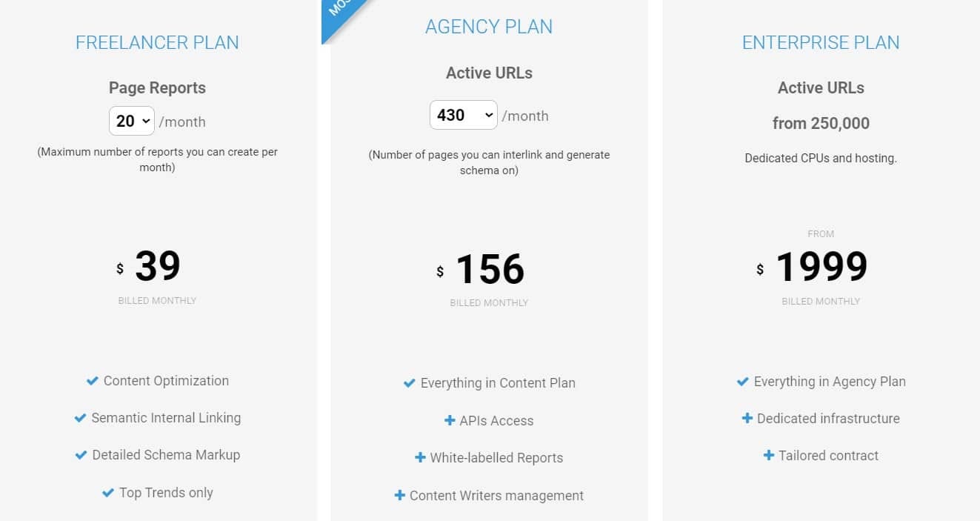Click the checkmark beside Detailed Schema Markup
The height and width of the screenshot is (521, 980).
[80, 455]
